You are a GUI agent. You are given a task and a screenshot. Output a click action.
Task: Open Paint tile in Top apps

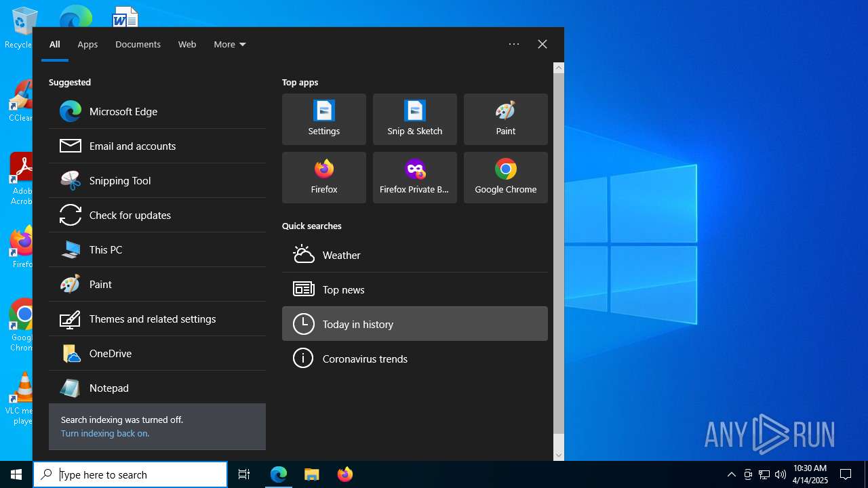(x=506, y=119)
